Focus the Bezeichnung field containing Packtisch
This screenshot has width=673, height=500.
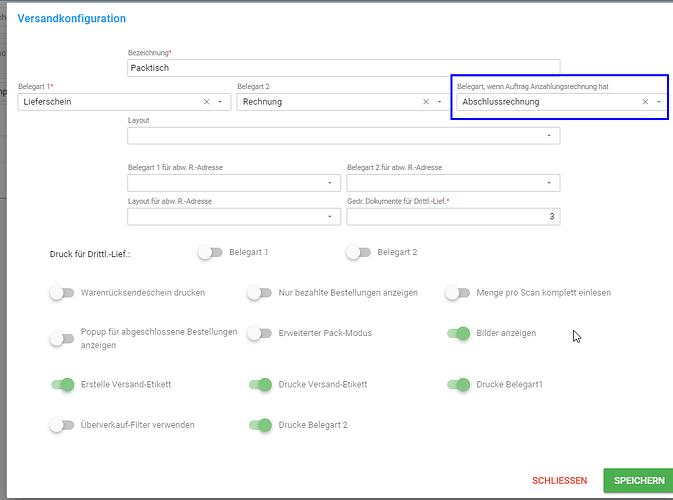[344, 68]
